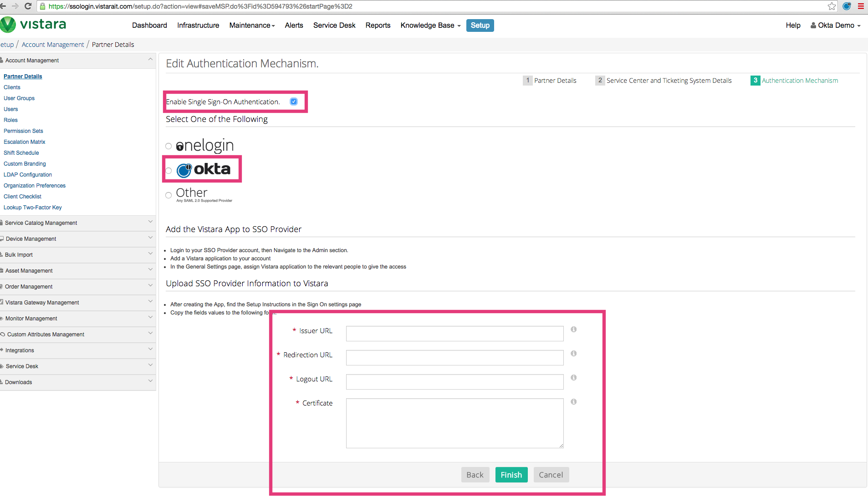This screenshot has width=868, height=497.
Task: Go to step 1 Partner Details
Action: (x=550, y=81)
